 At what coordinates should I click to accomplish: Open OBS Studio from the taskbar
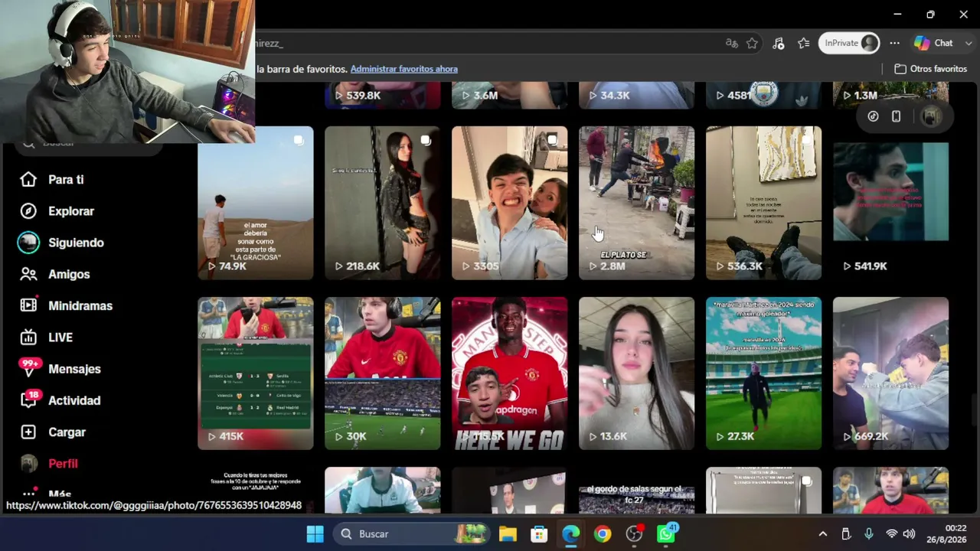point(634,534)
